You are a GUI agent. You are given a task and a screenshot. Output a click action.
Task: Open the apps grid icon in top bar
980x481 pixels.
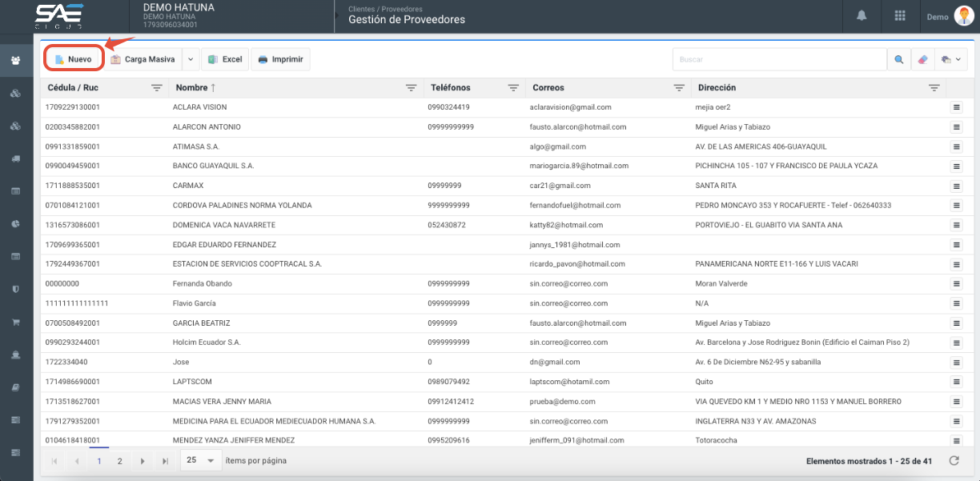point(900,16)
